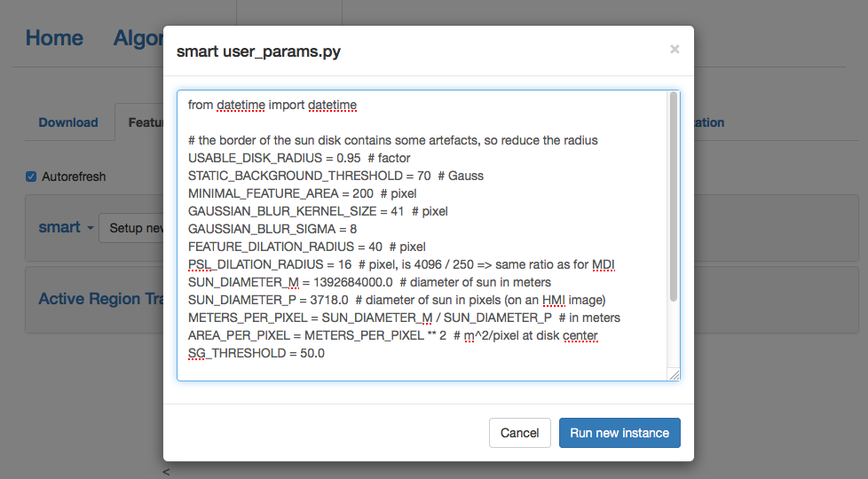Close the smart user_params.py dialog

point(675,50)
